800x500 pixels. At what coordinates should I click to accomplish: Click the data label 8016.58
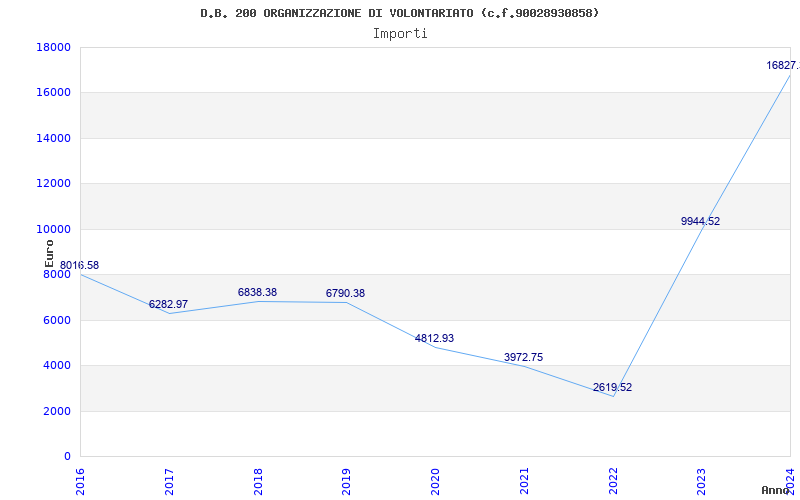click(80, 265)
